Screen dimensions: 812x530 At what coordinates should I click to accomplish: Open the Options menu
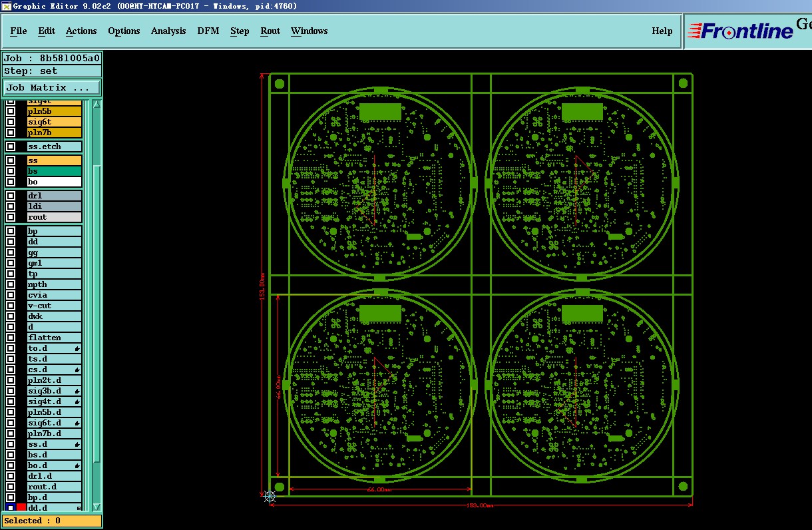[x=124, y=31]
